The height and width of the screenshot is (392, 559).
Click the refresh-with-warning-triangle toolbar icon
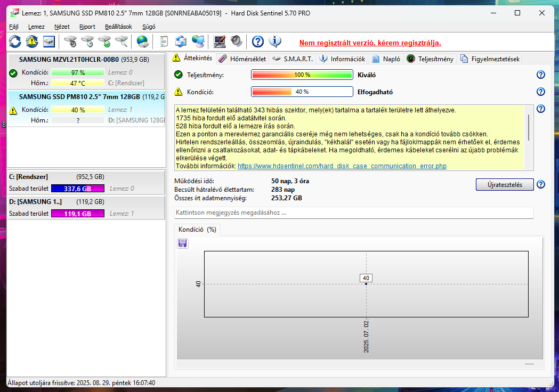[x=32, y=42]
